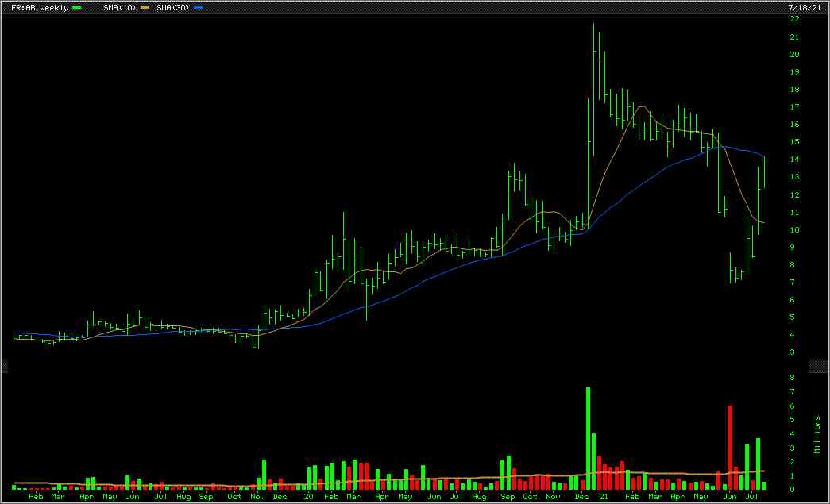The width and height of the screenshot is (830, 504).
Task: Click the hatched pane handle at the right edge
Action: pyautogui.click(x=818, y=365)
